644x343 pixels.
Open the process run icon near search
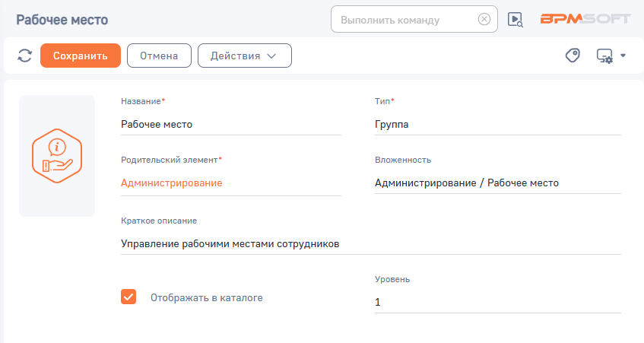pyautogui.click(x=515, y=19)
